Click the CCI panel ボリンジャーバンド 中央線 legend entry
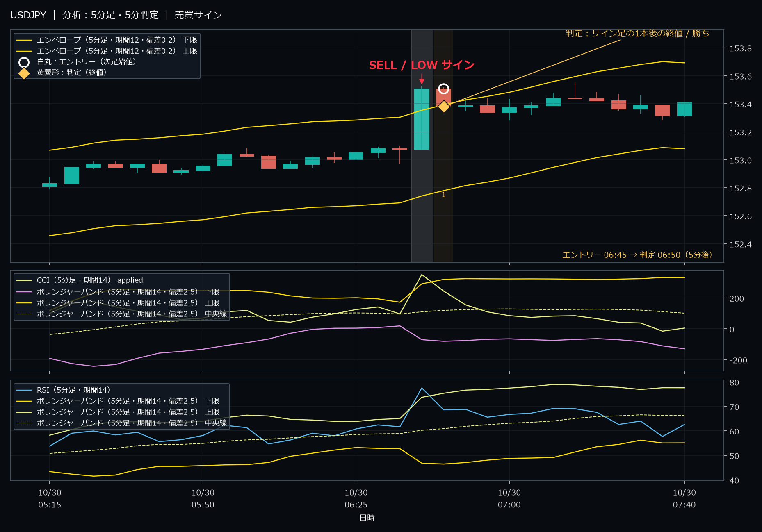This screenshot has width=762, height=532. [121, 314]
